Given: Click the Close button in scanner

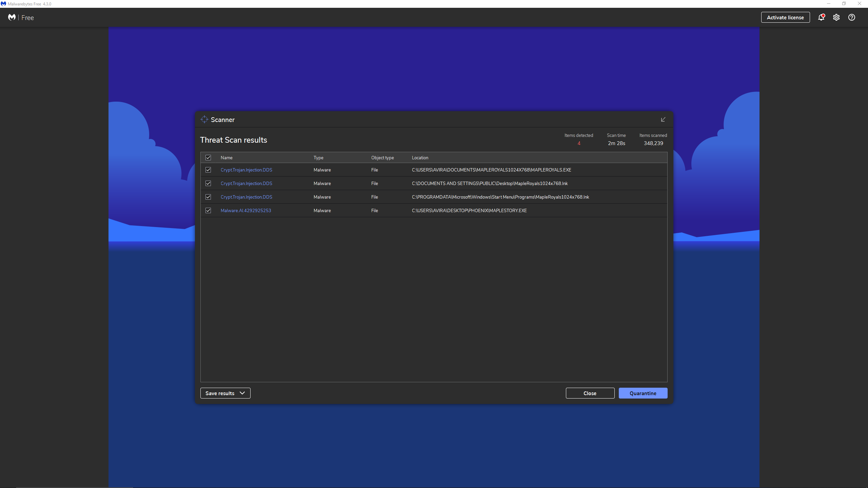Looking at the screenshot, I should pos(590,393).
